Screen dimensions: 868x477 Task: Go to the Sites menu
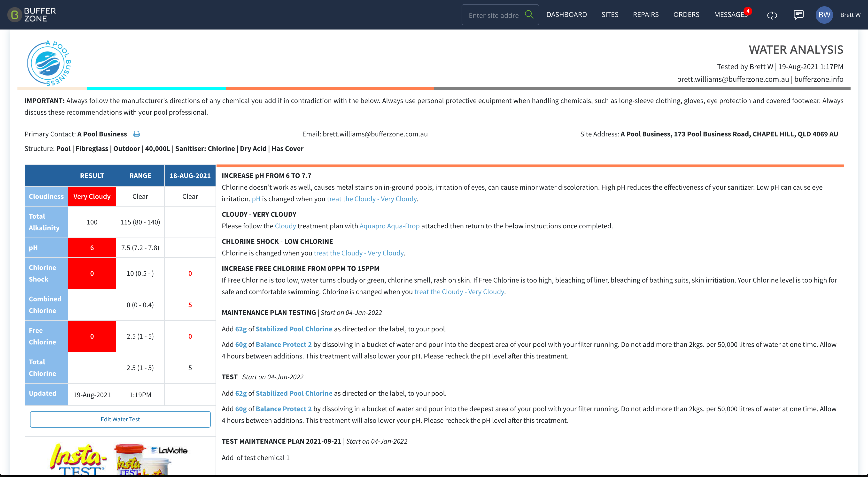point(610,15)
